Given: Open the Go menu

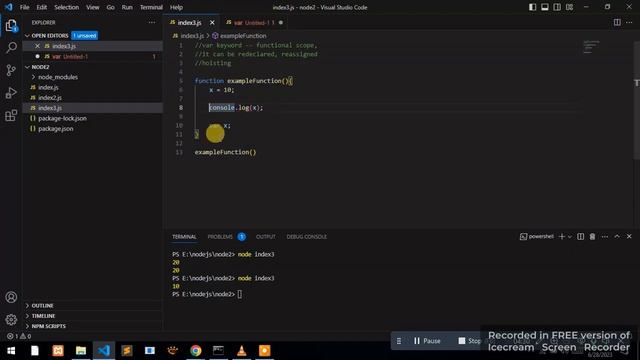Looking at the screenshot, I should [x=111, y=7].
